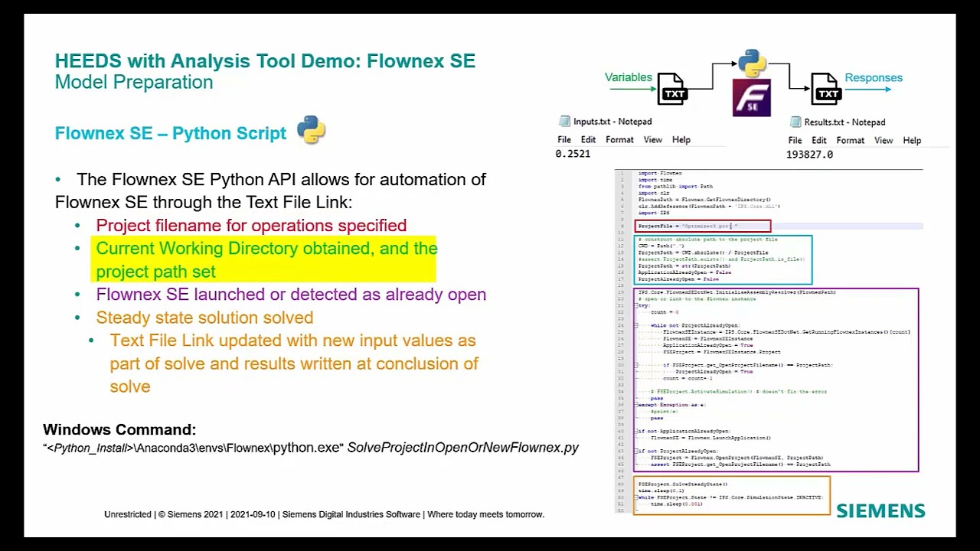Open Edit menu in Inputs.txt Notepad
The height and width of the screenshot is (551, 980).
[x=588, y=140]
